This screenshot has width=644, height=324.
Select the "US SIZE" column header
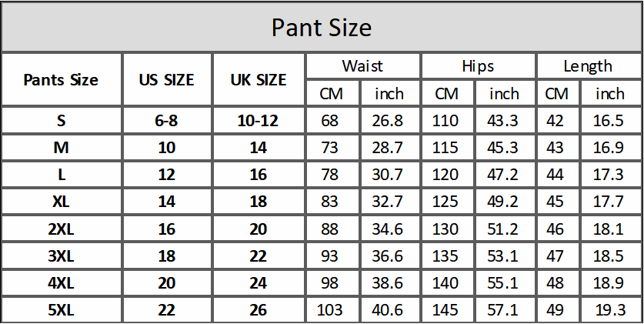[x=166, y=79]
